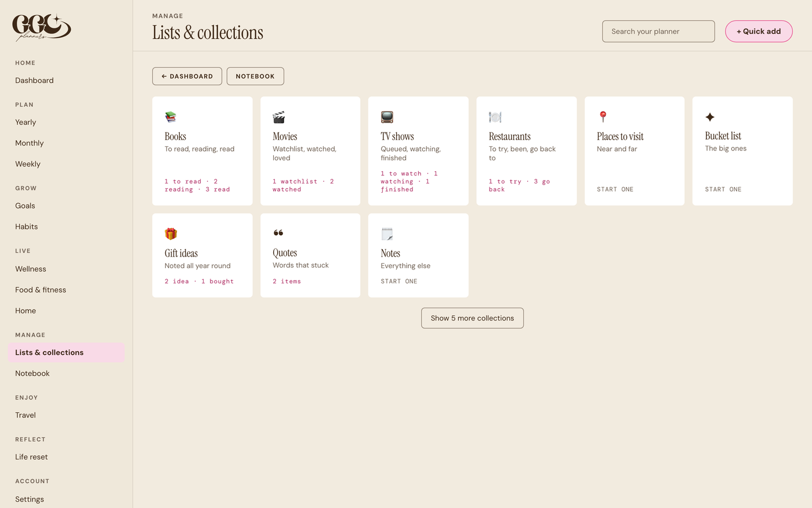The width and height of the screenshot is (812, 508).
Task: Click the Restaurants plate icon
Action: (495, 117)
